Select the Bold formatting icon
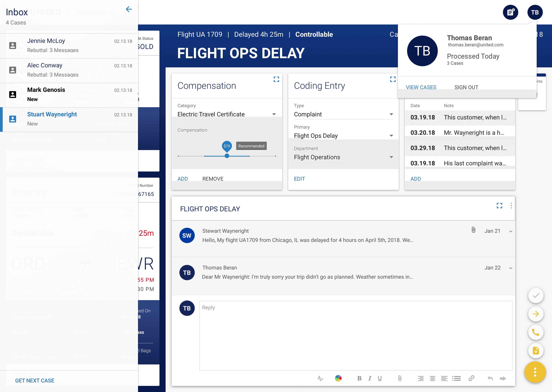Screen dimensions: 552x392 point(359,378)
